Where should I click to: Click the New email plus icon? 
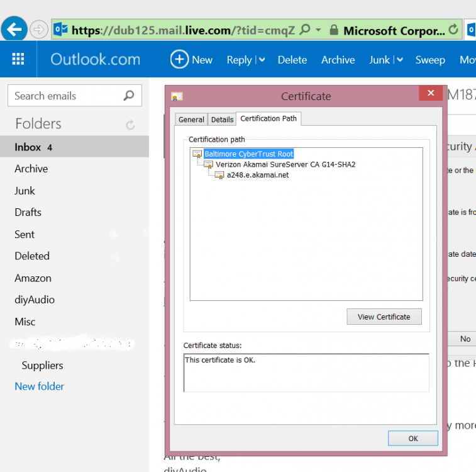[x=179, y=59]
